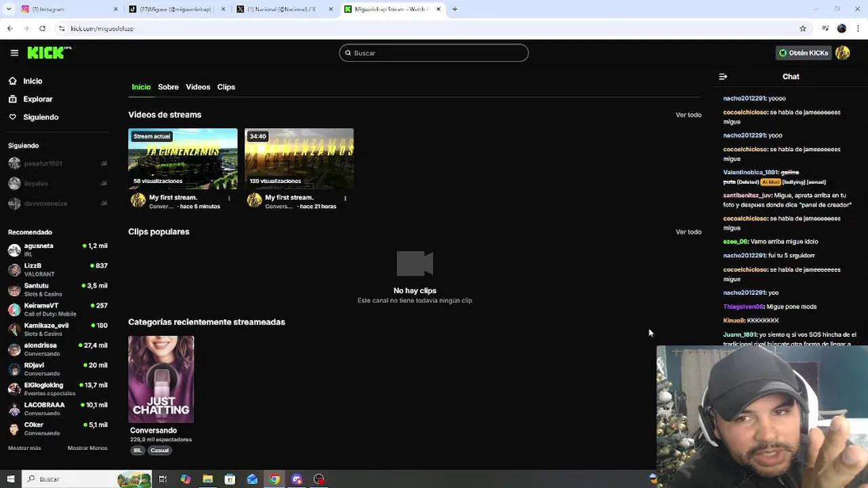Switch to the TikTok Miguee browser tab
The width and height of the screenshot is (868, 488).
click(x=176, y=9)
